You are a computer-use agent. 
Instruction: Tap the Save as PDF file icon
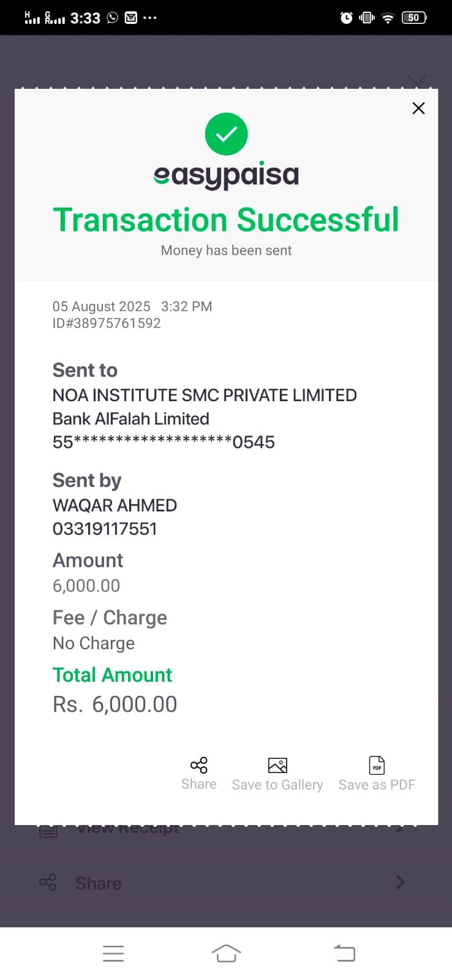[377, 765]
